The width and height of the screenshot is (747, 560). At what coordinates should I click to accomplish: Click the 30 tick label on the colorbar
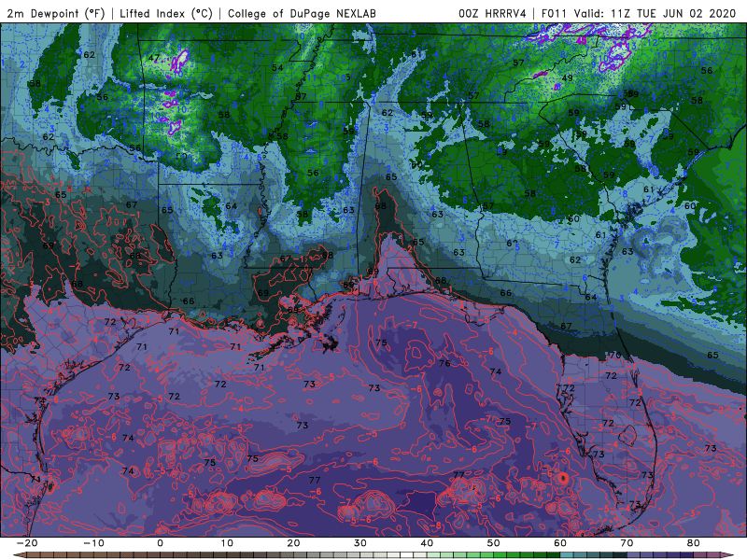(x=360, y=543)
